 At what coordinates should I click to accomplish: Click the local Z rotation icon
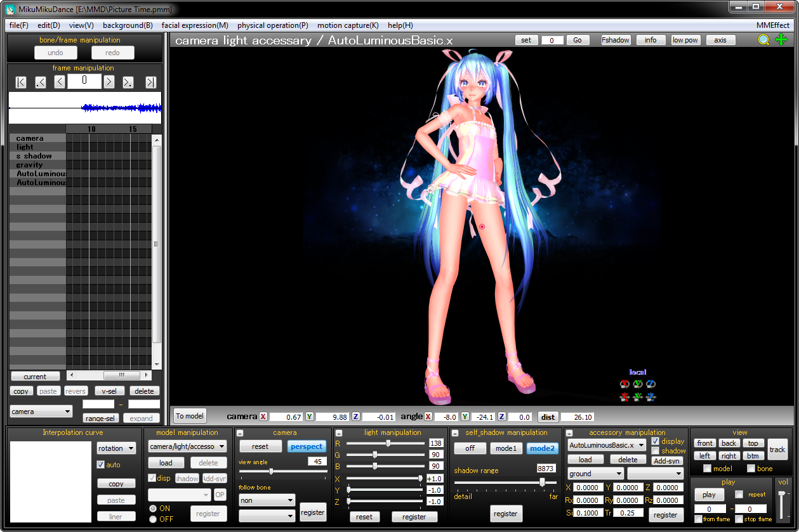coord(651,384)
